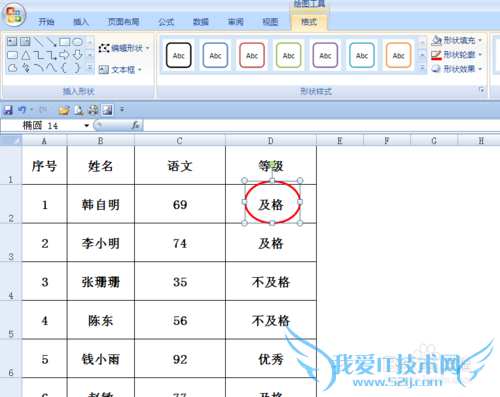500x397 pixels.
Task: Pick the elbow arrow connector shape
Action: point(51,55)
